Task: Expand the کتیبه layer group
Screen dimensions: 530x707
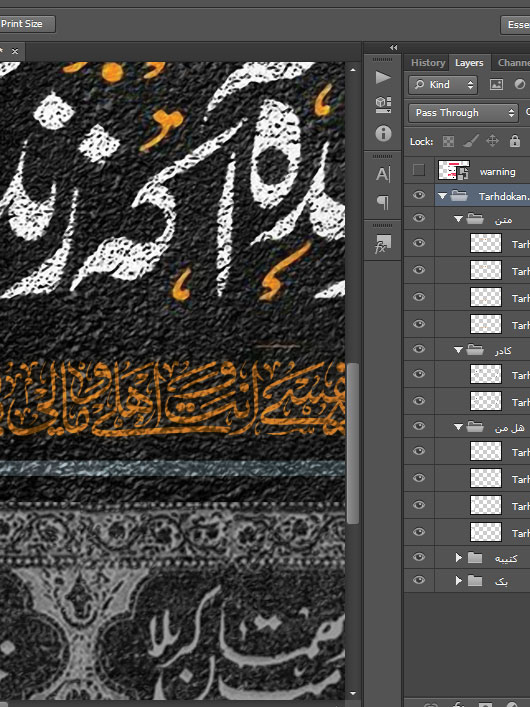Action: [459, 557]
